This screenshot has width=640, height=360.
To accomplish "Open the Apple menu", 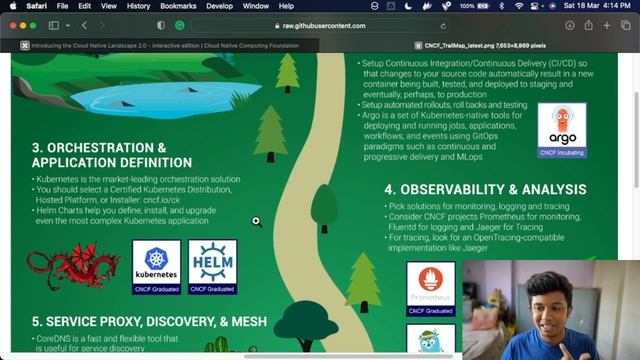I will (13, 6).
